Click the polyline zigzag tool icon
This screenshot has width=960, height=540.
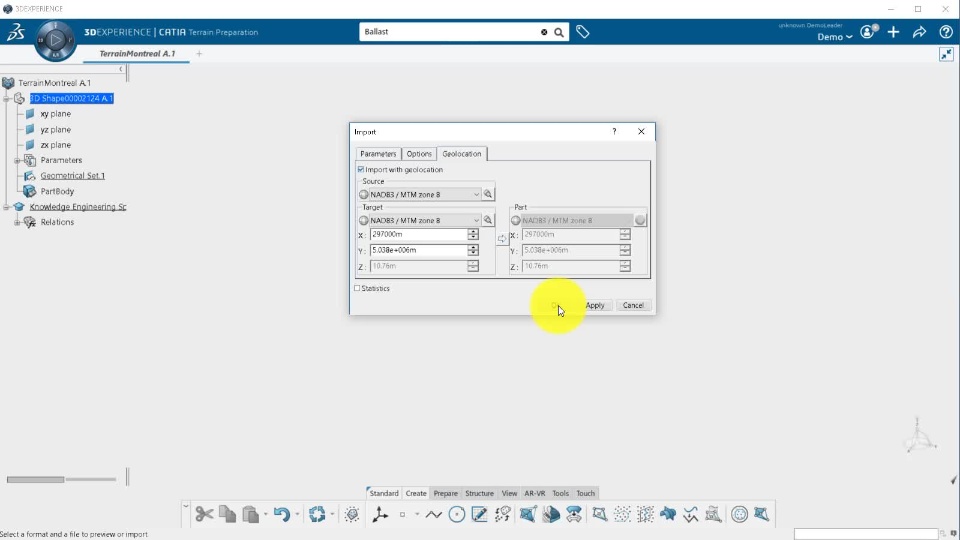[433, 514]
